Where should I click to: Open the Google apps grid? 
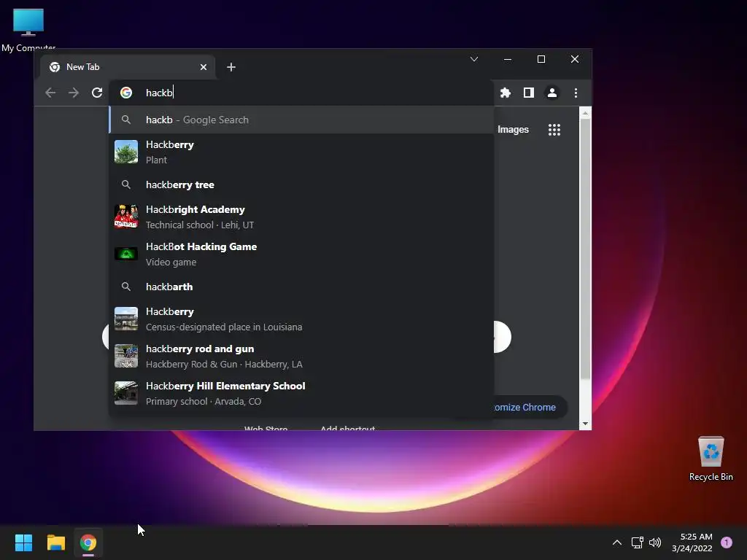point(554,130)
